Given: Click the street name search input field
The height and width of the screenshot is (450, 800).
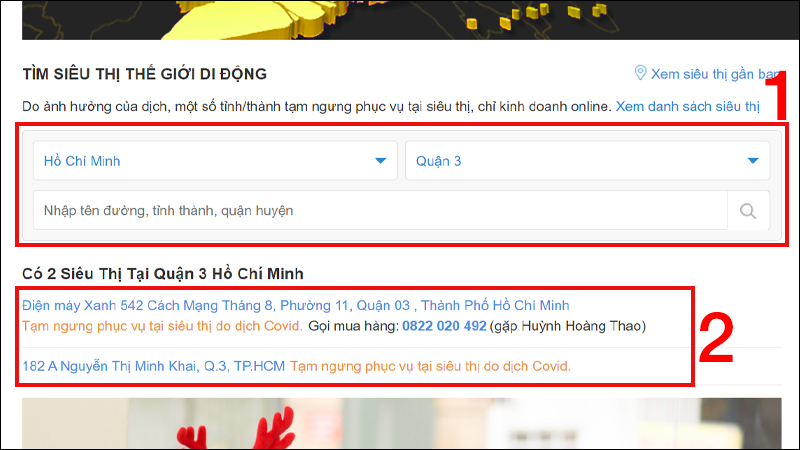Looking at the screenshot, I should (380, 211).
